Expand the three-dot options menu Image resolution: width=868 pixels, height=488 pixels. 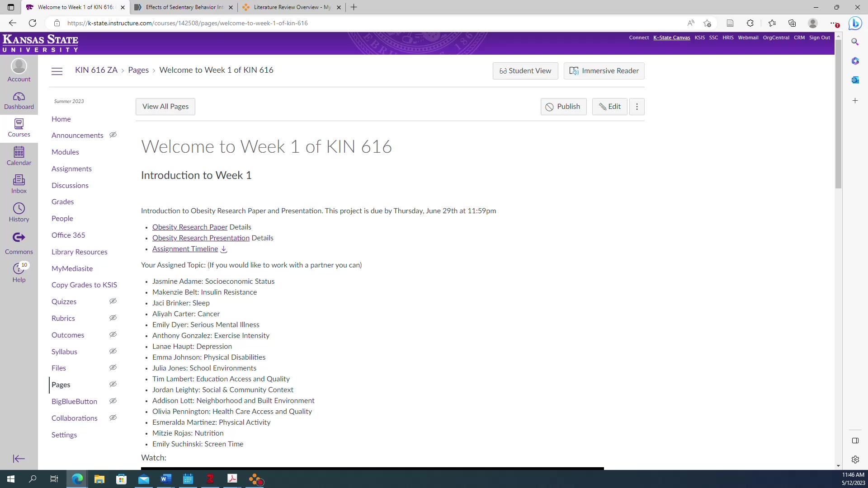tap(637, 106)
